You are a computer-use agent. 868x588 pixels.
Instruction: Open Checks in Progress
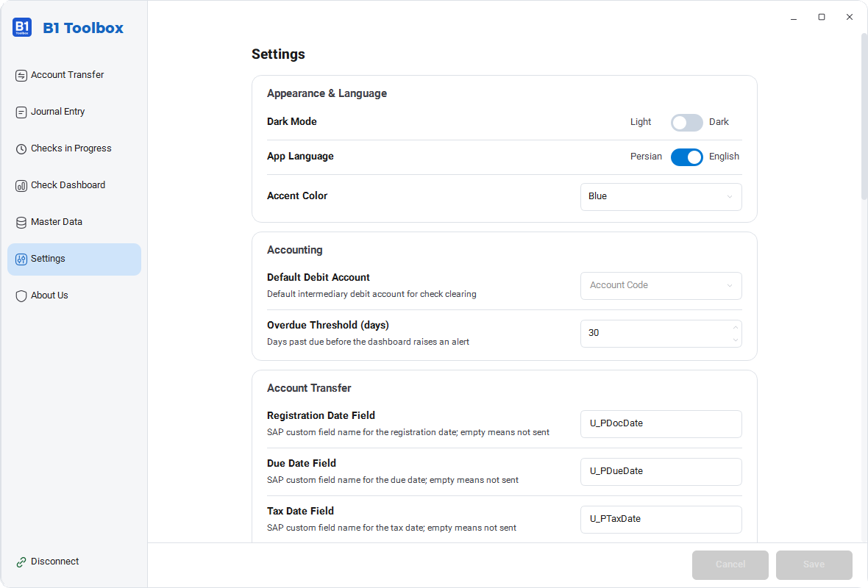(74, 148)
